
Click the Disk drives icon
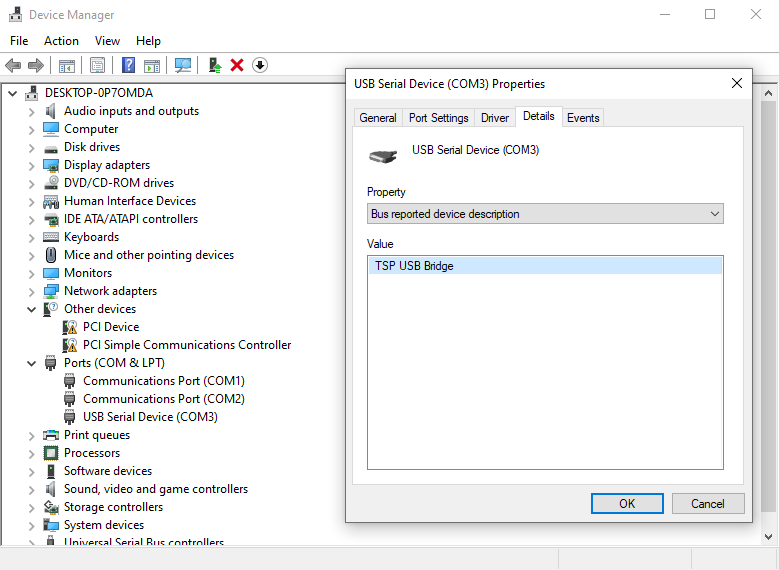51,148
